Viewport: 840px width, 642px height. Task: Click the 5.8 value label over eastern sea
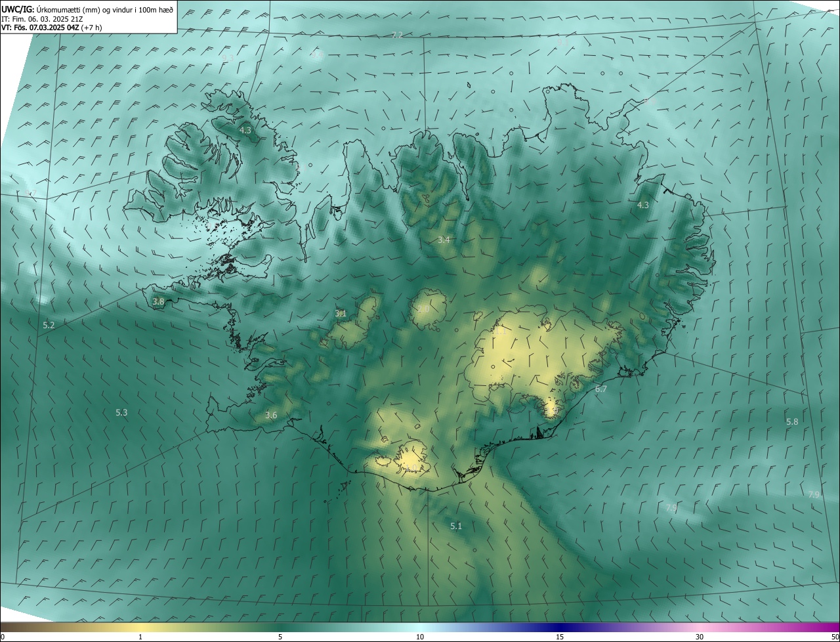(x=792, y=422)
